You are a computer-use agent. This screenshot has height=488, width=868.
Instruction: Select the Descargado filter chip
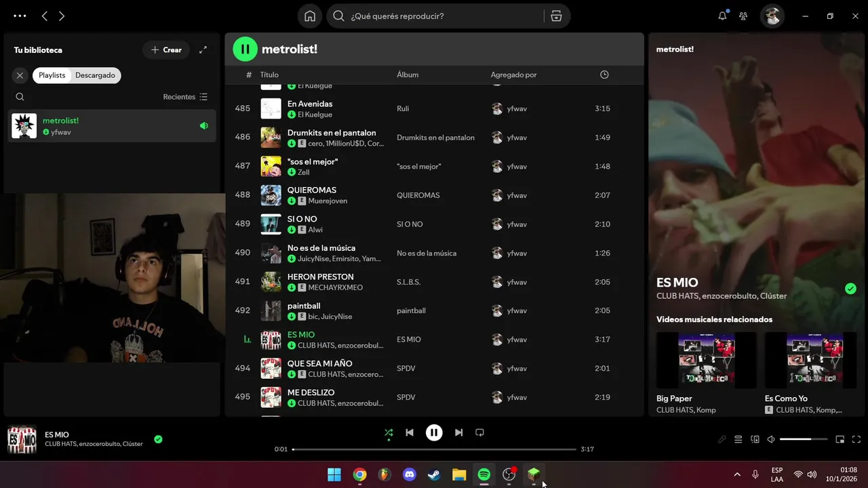pyautogui.click(x=95, y=75)
